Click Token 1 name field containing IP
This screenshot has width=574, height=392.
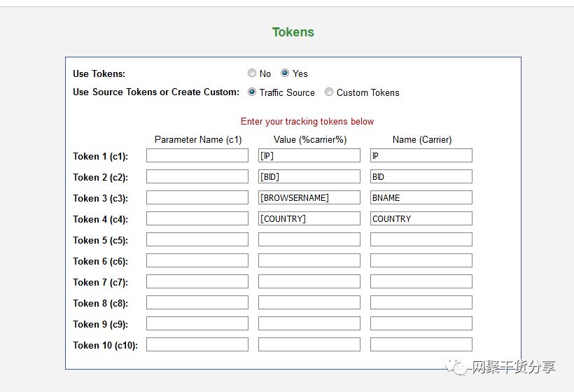pyautogui.click(x=421, y=155)
